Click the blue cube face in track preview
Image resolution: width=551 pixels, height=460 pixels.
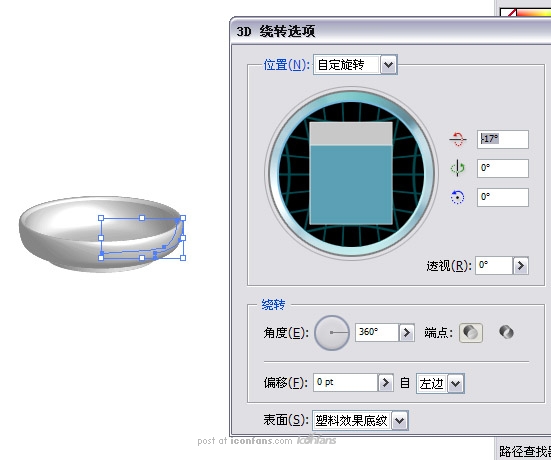(351, 185)
